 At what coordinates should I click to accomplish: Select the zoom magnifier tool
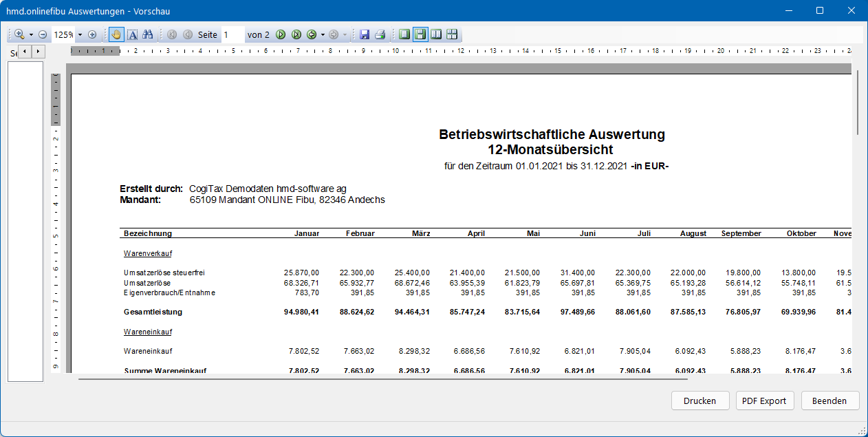pos(19,34)
